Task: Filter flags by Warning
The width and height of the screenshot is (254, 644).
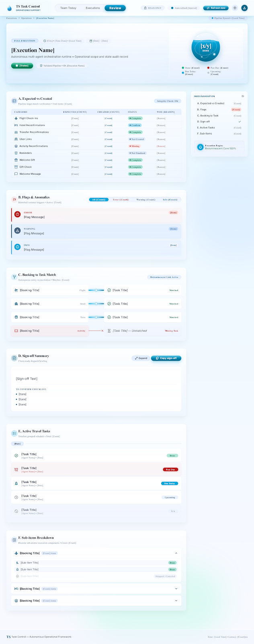Action: (x=146, y=200)
